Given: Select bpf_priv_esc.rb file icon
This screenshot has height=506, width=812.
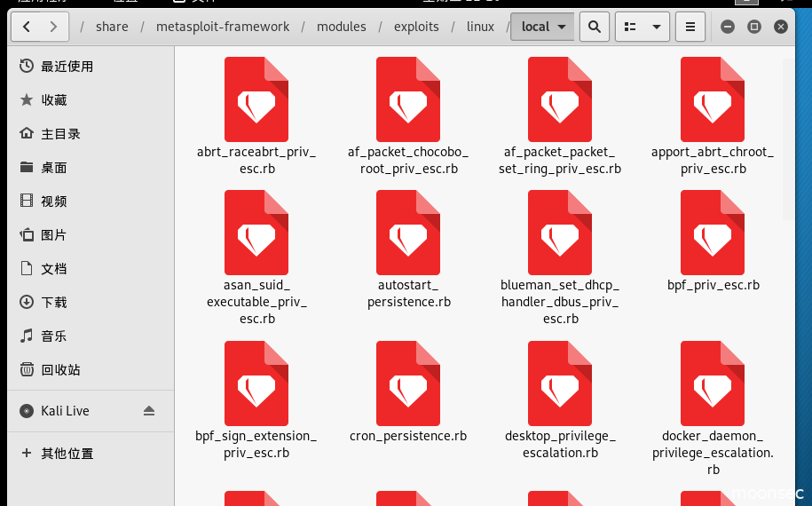Looking at the screenshot, I should (713, 232).
